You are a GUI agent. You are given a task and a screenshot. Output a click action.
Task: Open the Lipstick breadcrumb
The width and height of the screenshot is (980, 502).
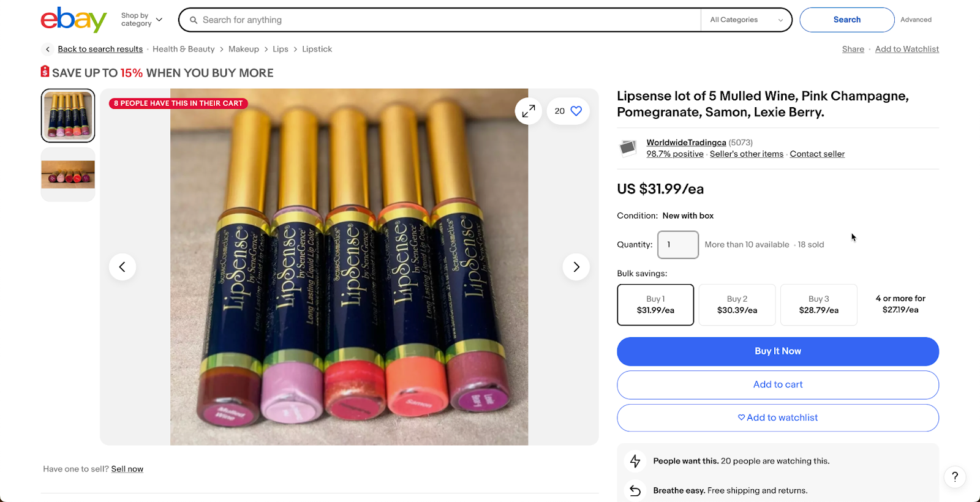coord(317,49)
